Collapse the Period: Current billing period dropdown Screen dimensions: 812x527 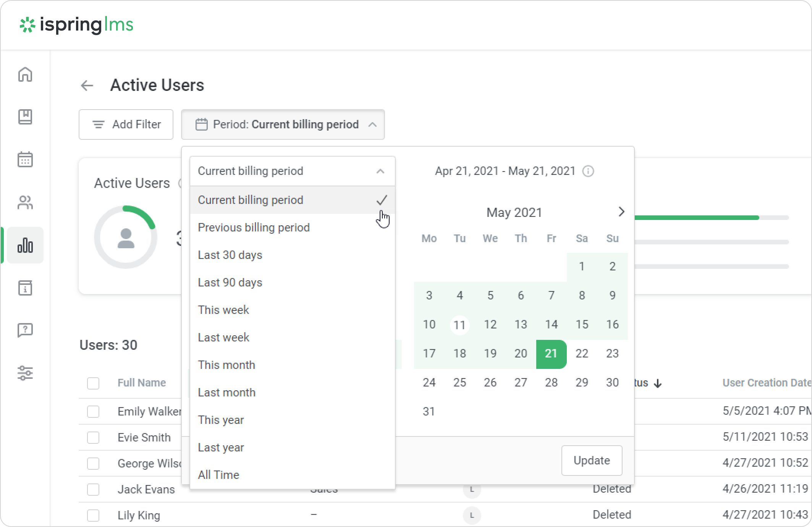tap(283, 124)
